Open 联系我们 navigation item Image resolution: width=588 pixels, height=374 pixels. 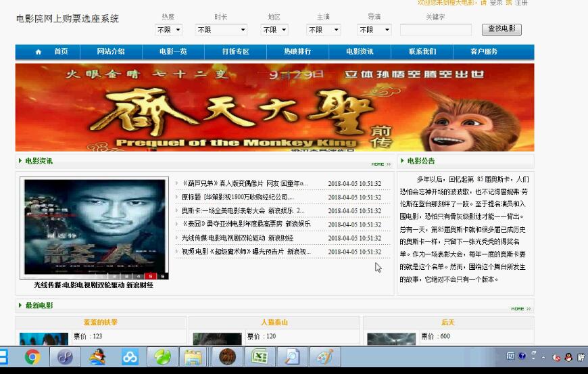422,52
